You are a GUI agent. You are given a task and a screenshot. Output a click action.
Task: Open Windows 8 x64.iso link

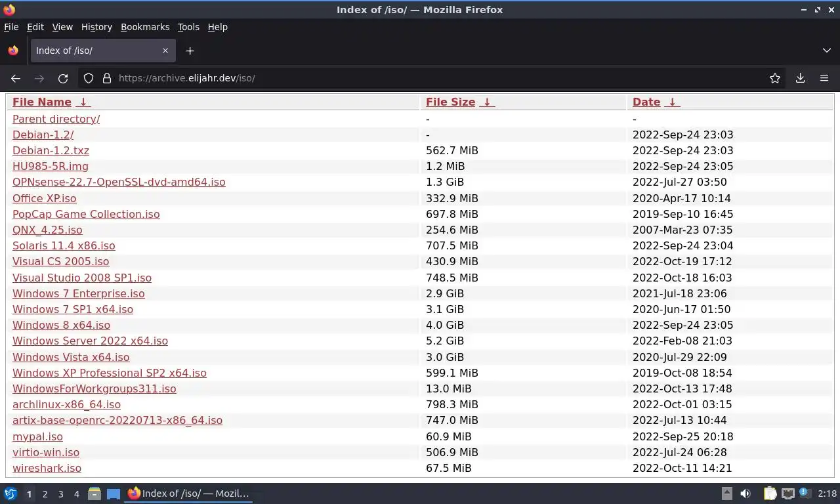(x=61, y=325)
